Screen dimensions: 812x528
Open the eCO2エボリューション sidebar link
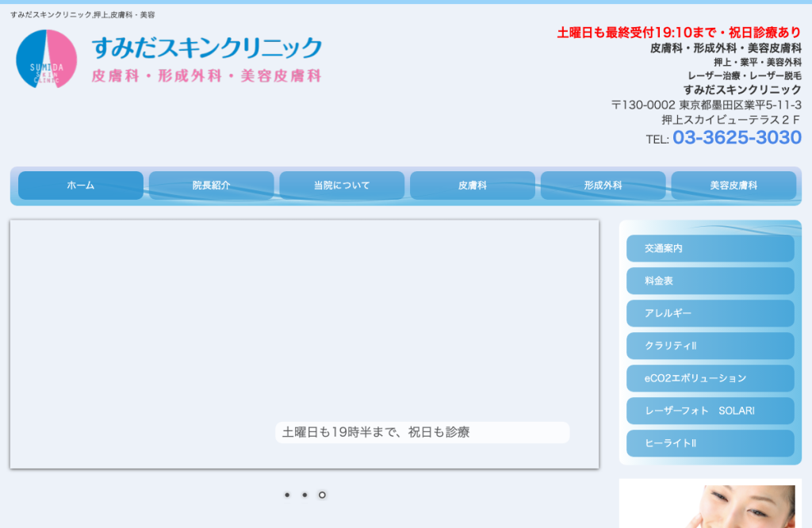click(x=710, y=378)
